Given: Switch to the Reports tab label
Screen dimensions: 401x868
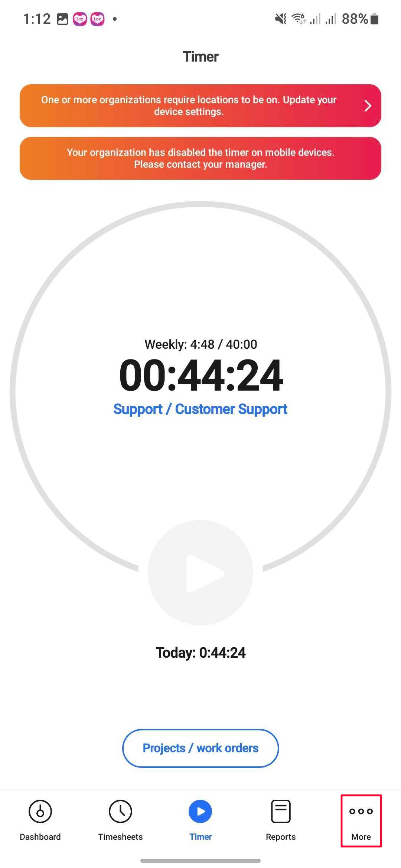Looking at the screenshot, I should tap(281, 837).
